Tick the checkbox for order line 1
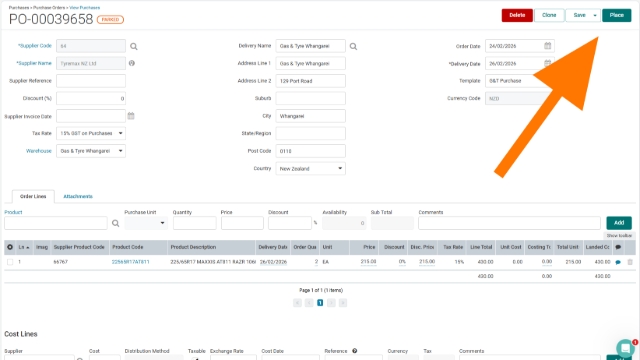Image resolution: width=640 pixels, height=360 pixels. coord(10,262)
